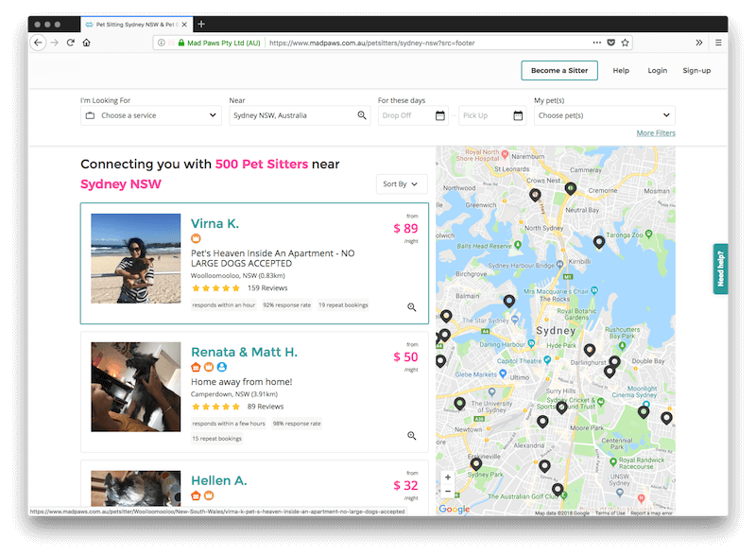Click the browser back arrow

pyautogui.click(x=38, y=42)
